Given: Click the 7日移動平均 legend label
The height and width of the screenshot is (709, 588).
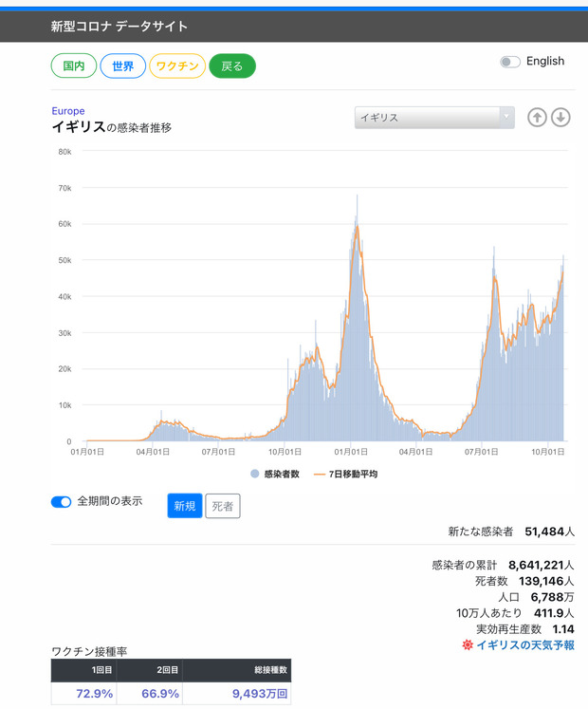Looking at the screenshot, I should click(353, 474).
